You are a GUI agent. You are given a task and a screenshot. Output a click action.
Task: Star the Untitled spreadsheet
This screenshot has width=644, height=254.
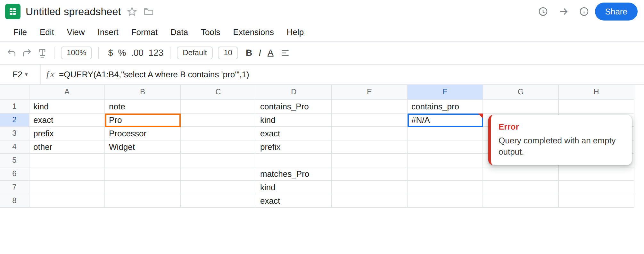(132, 12)
